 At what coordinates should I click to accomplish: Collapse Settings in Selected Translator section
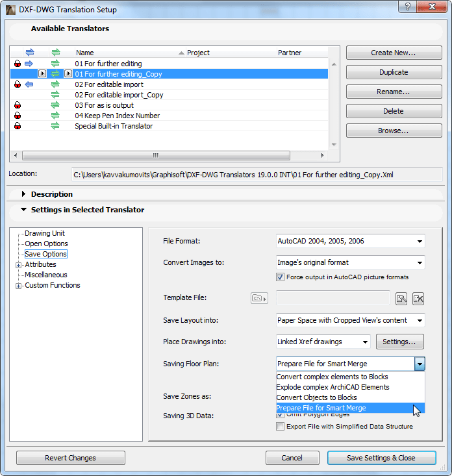click(23, 210)
